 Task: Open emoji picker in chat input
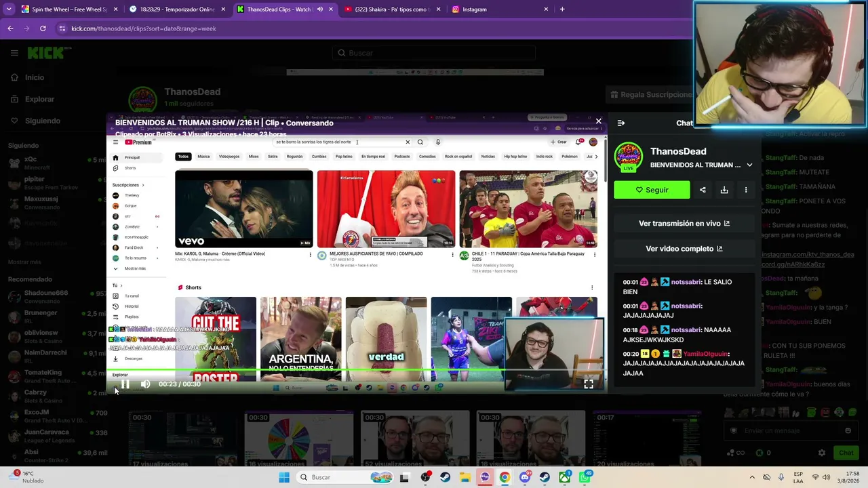(x=848, y=430)
